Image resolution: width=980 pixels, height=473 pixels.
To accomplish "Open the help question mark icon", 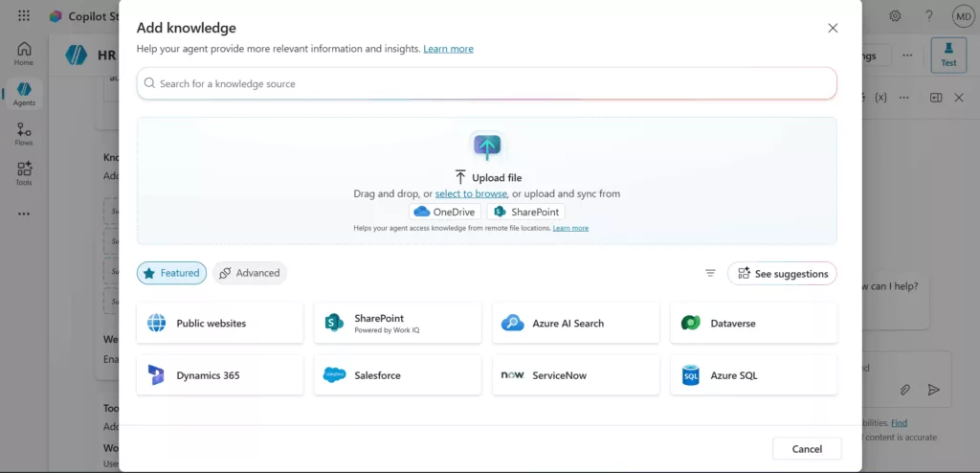I will pos(928,16).
